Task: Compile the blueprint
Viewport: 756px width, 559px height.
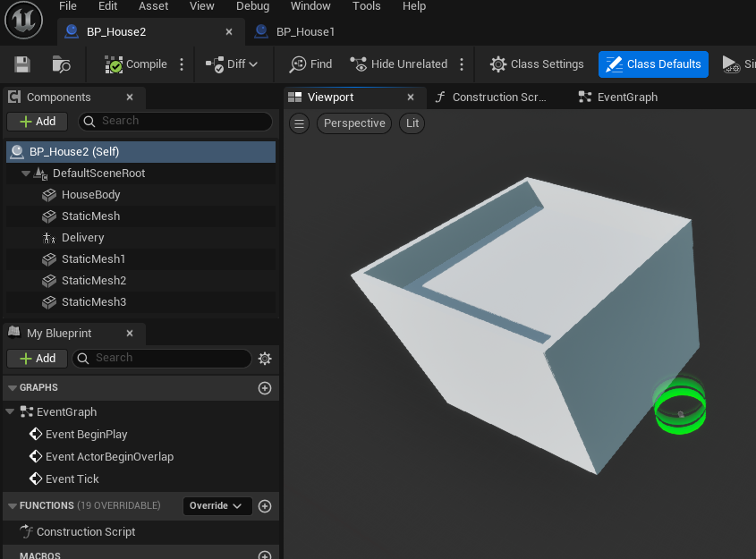Action: coord(136,64)
